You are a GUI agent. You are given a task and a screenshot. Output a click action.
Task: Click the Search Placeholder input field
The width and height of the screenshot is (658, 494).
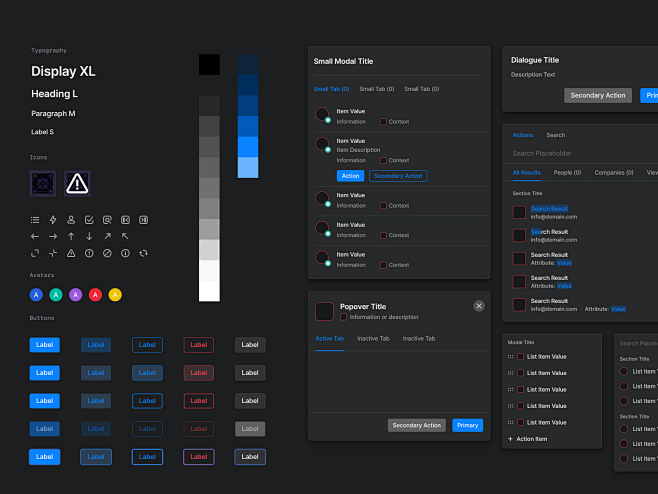580,153
